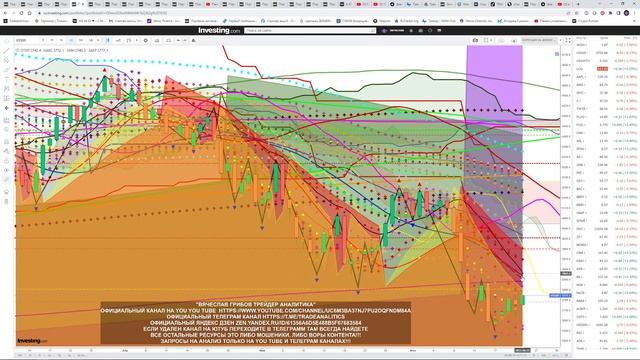
Task: Undo the last chart action
Action: (178, 40)
